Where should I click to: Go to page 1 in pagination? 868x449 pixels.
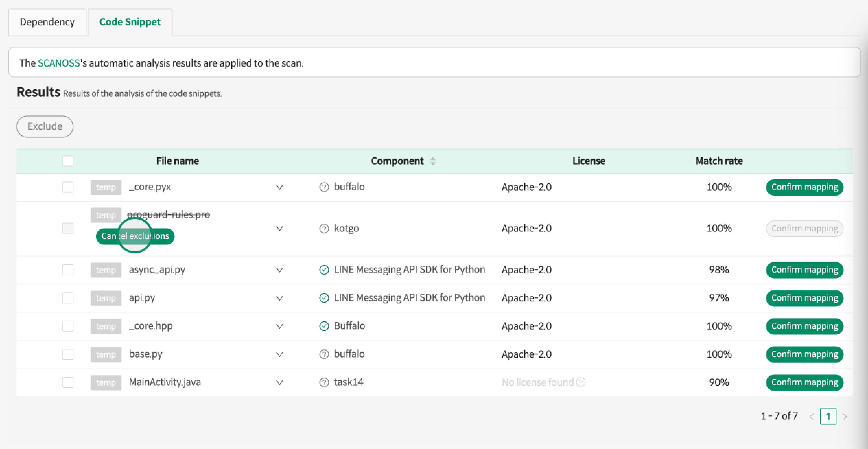pyautogui.click(x=828, y=416)
